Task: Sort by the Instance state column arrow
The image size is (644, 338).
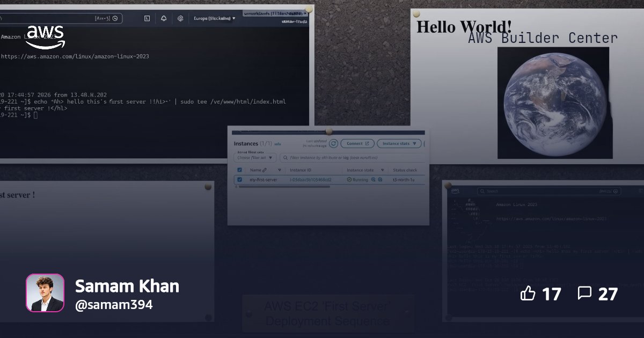Action: [x=383, y=170]
